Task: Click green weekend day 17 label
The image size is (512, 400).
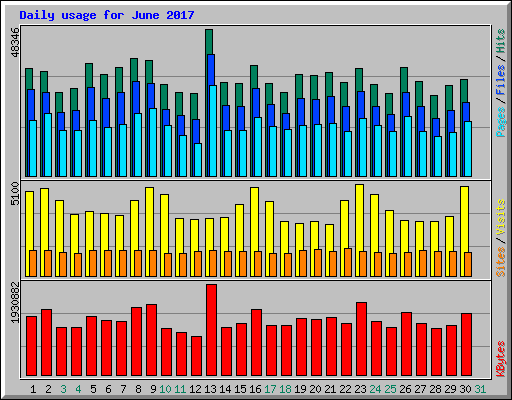Action: [x=270, y=389]
